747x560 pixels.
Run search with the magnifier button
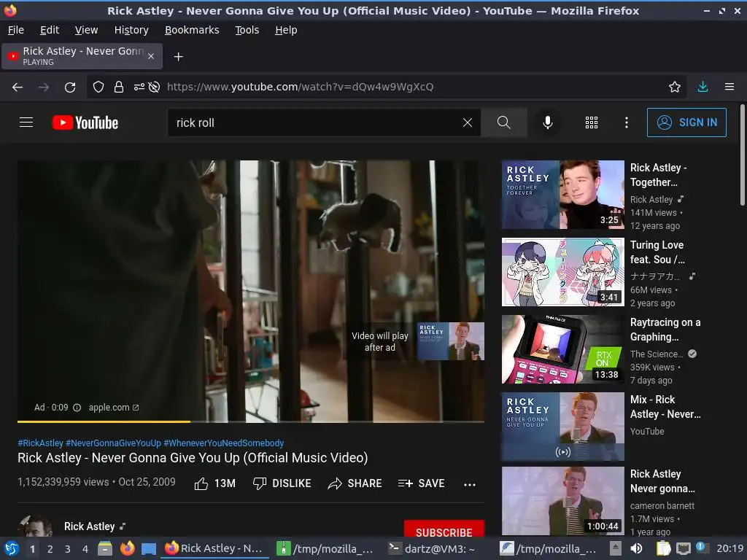point(503,122)
